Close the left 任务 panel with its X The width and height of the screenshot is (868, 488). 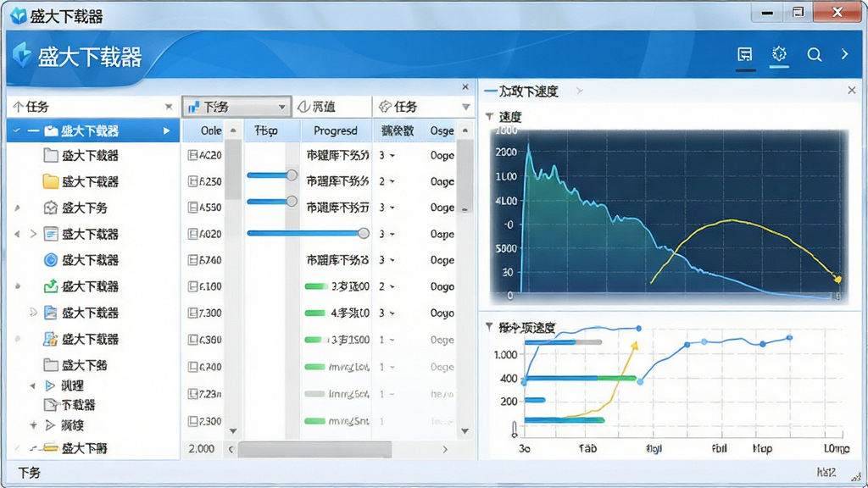pos(169,106)
